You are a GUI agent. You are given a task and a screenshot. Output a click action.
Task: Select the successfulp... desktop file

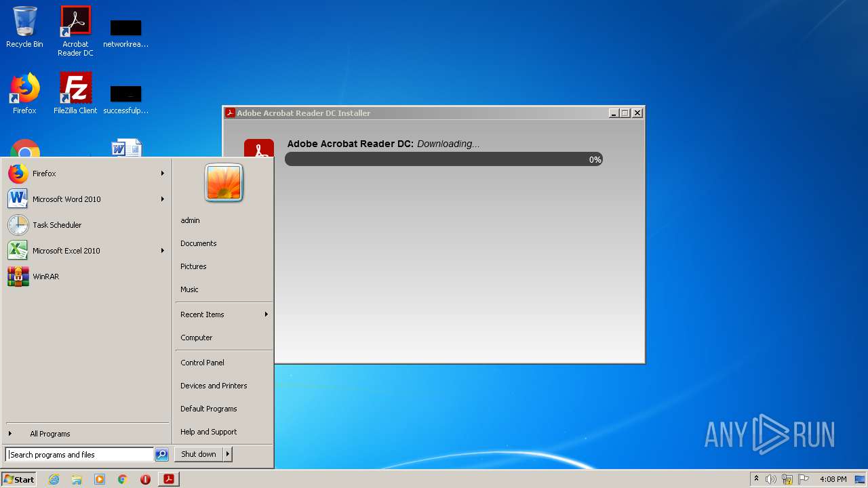tap(125, 99)
